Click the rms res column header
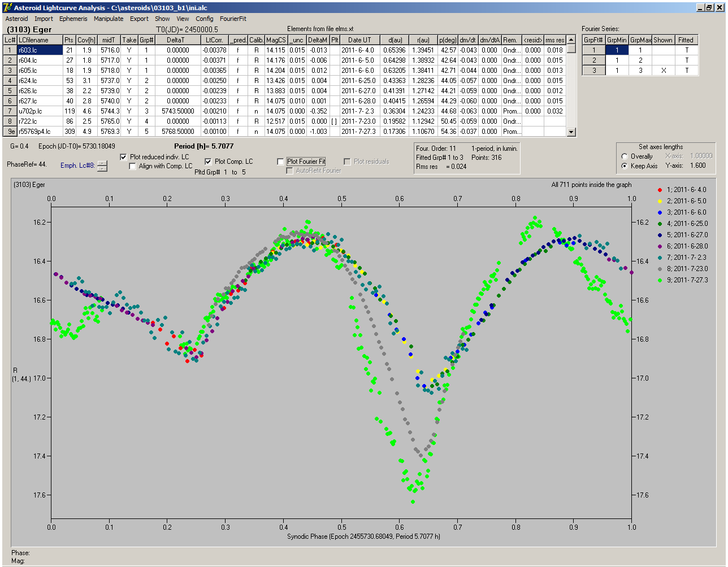Viewport: 728px width, 567px height. [554, 40]
